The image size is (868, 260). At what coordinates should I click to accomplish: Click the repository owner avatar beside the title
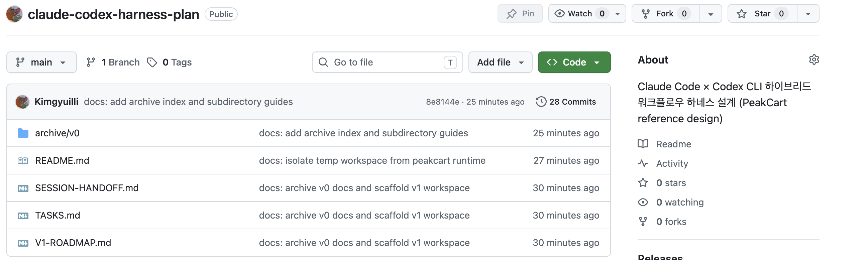pyautogui.click(x=14, y=14)
